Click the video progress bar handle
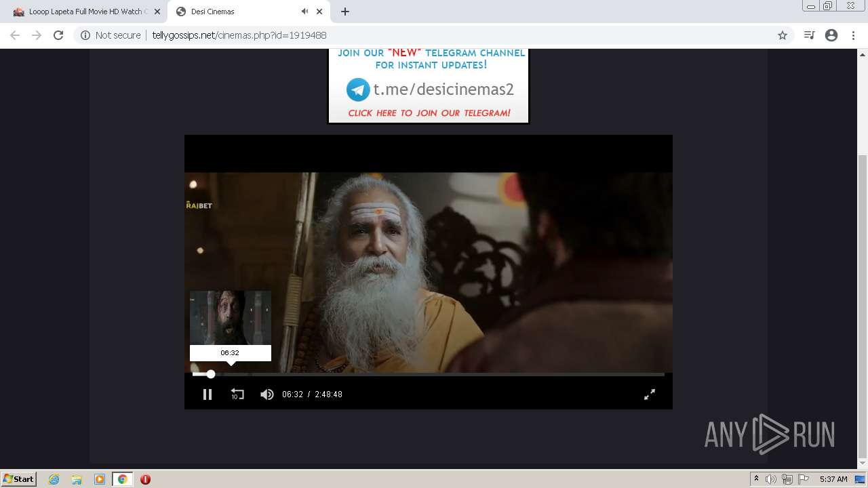868x488 pixels. (211, 374)
